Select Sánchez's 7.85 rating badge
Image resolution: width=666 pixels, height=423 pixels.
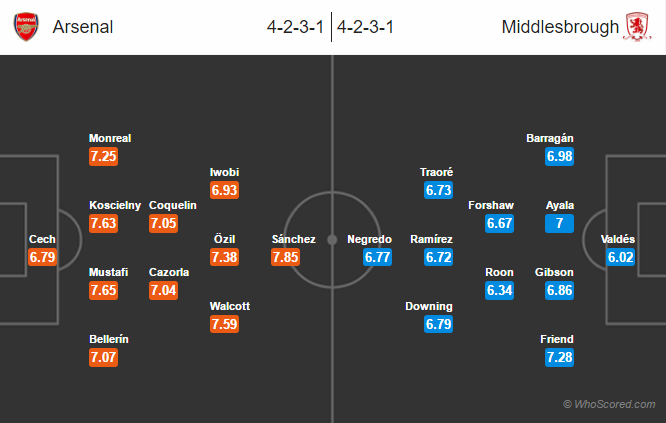(x=286, y=257)
